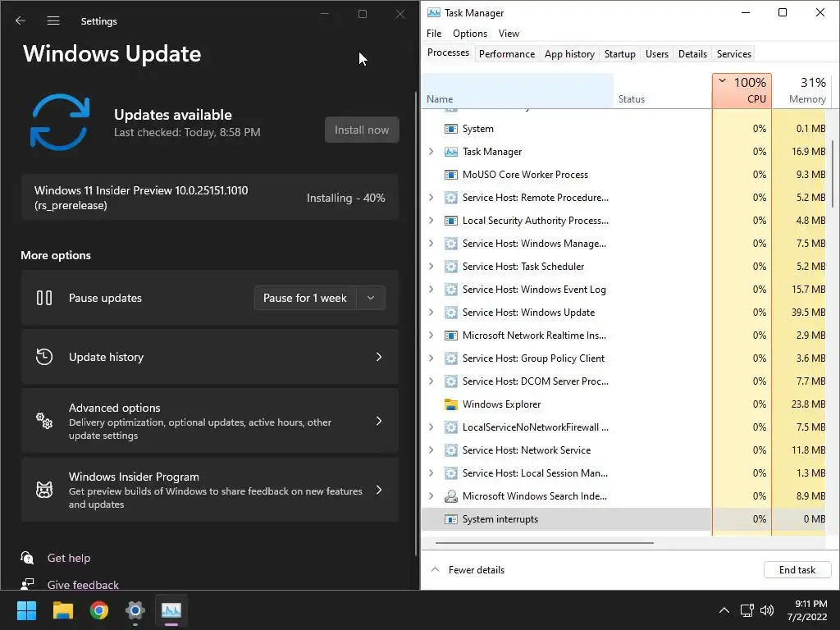Collapse view with Fewer details chevron

click(436, 570)
